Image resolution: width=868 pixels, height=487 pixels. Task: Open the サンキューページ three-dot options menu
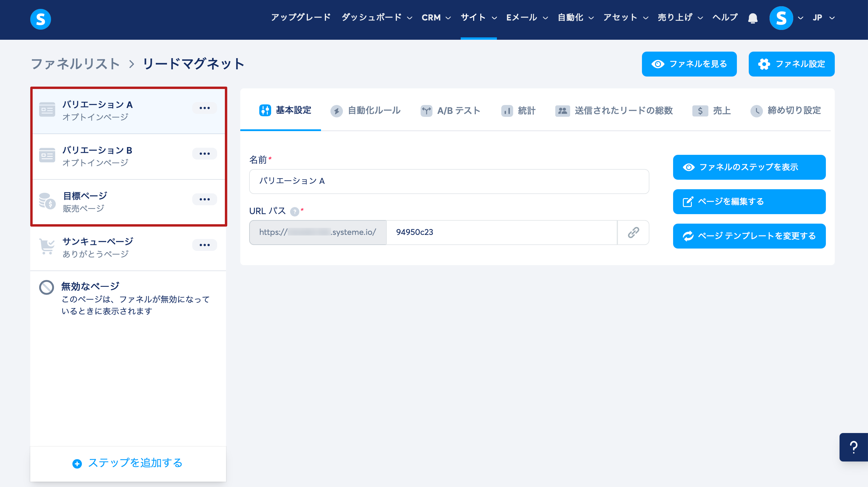click(x=204, y=245)
